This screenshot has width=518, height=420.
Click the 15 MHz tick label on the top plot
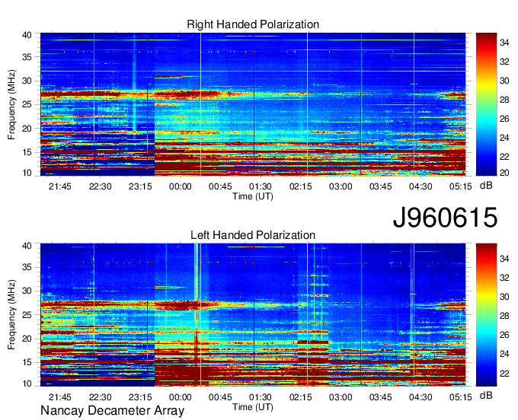tap(27, 152)
